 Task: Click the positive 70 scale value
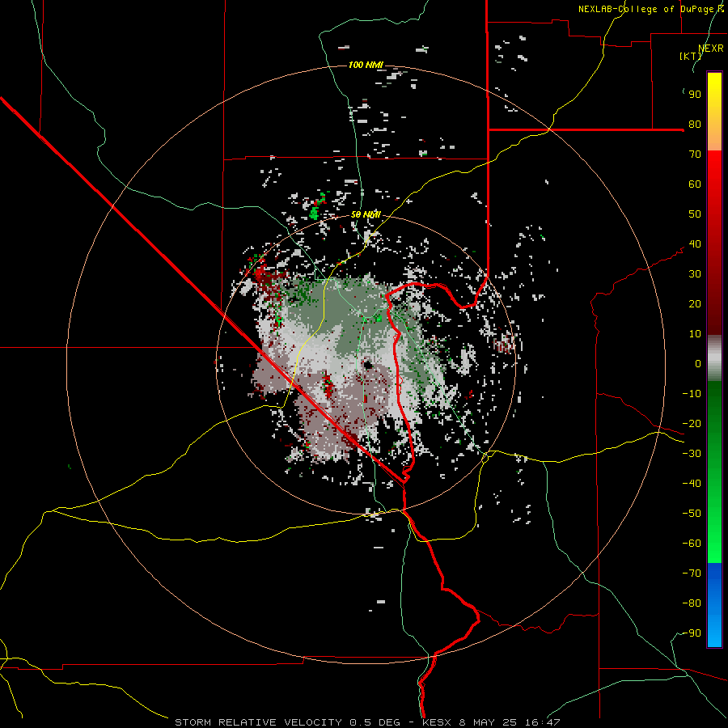tap(695, 154)
